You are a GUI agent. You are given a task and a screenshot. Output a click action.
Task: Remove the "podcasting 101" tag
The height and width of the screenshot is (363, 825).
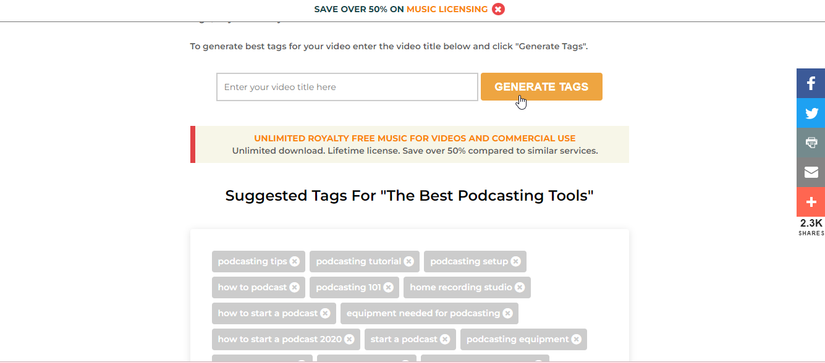coord(388,287)
